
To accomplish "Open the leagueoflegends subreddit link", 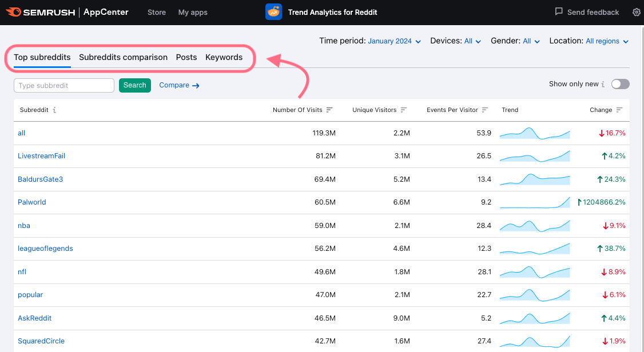I will [45, 249].
